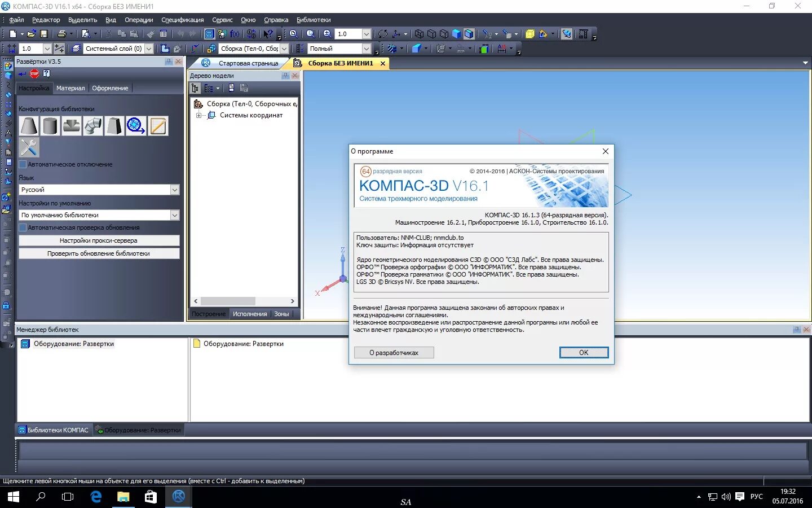This screenshot has width=812, height=508.
Task: Pin the Менеджер библиотек panel
Action: (x=797, y=330)
